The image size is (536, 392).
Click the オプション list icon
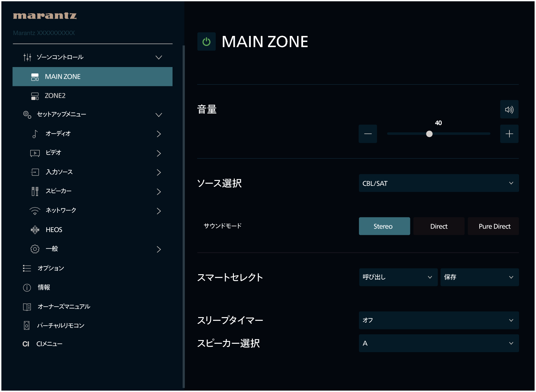(x=27, y=268)
